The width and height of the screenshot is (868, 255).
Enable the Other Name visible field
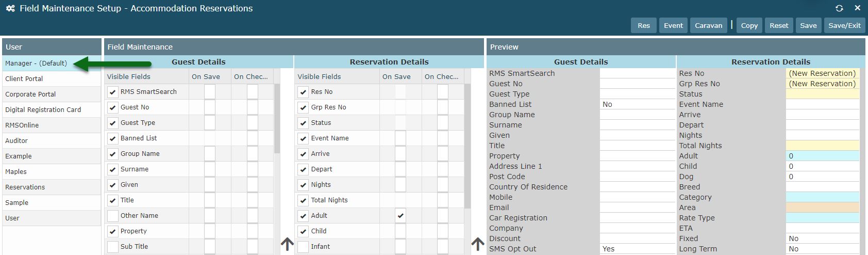coord(113,216)
